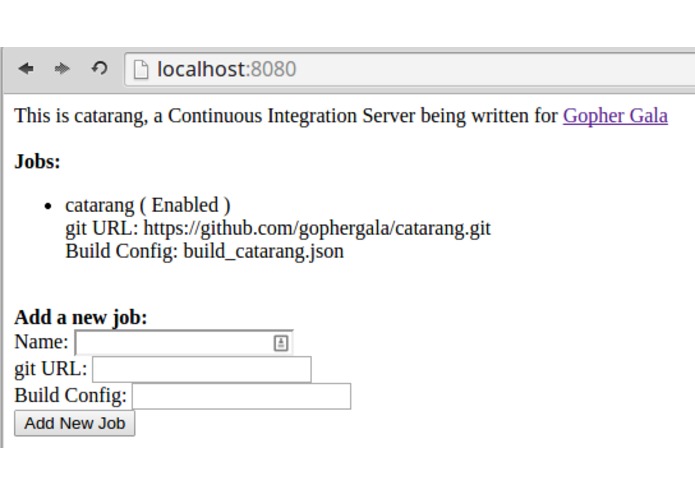Go back with the browser back arrow

pos(26,69)
